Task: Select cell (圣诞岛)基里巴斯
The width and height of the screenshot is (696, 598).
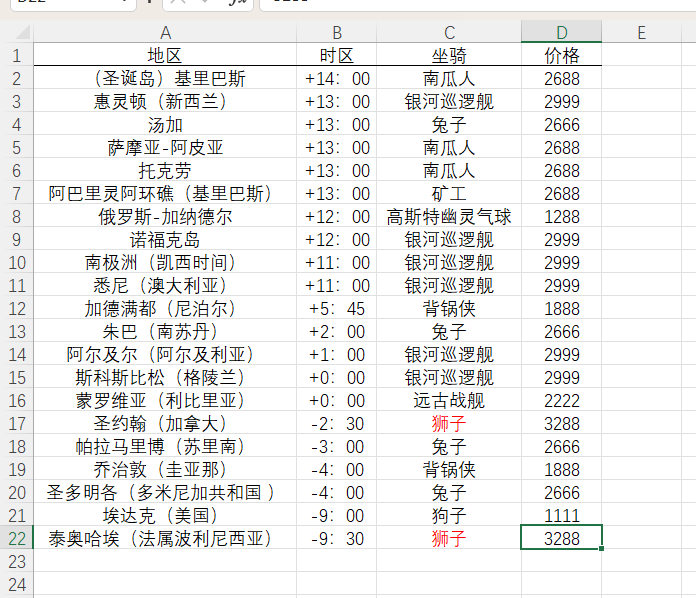Action: [165, 79]
